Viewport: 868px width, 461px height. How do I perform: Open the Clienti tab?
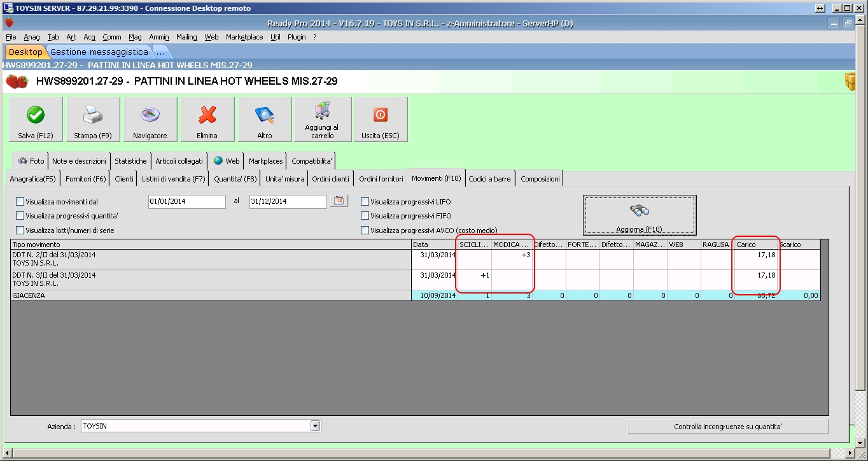(124, 179)
